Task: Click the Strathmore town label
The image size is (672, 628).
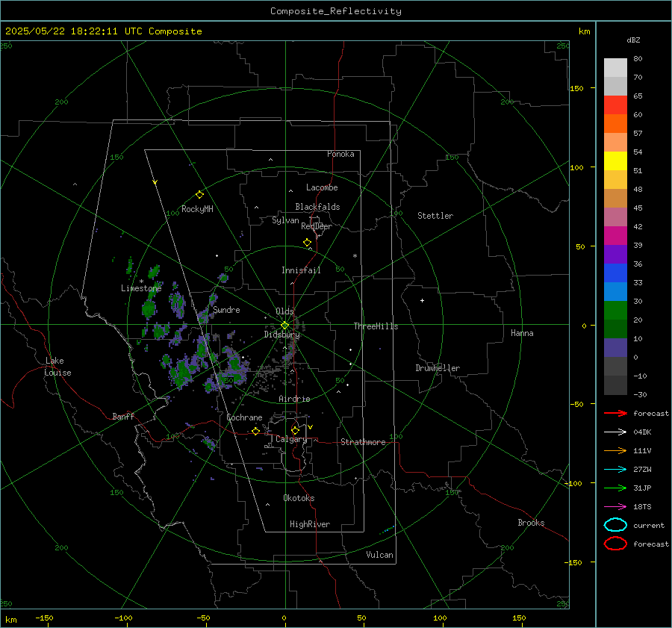Action: (x=363, y=442)
